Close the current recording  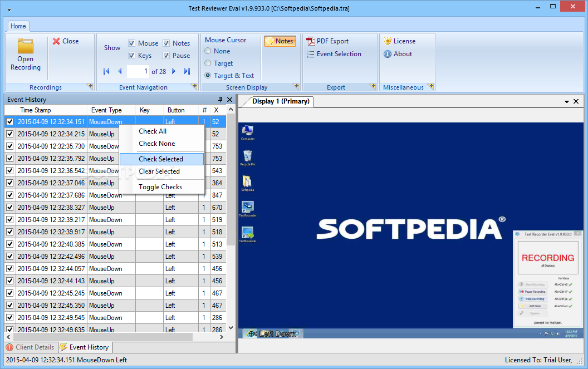[x=66, y=41]
